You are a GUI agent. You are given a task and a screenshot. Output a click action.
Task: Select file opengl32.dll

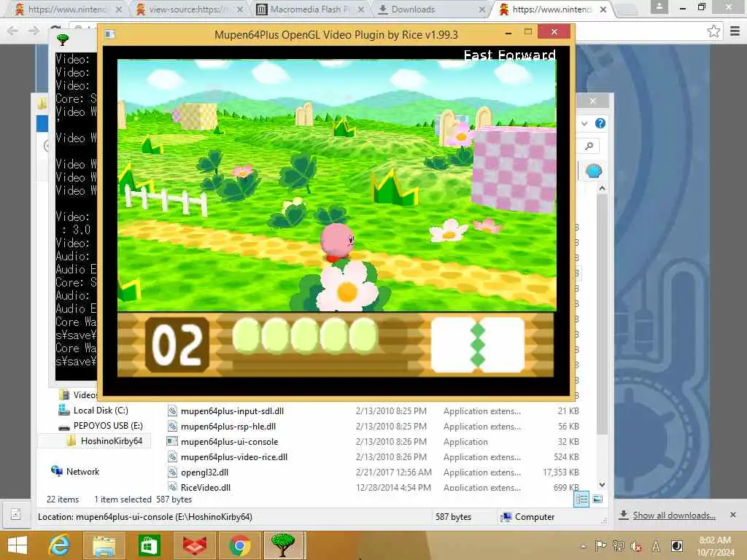tap(204, 472)
